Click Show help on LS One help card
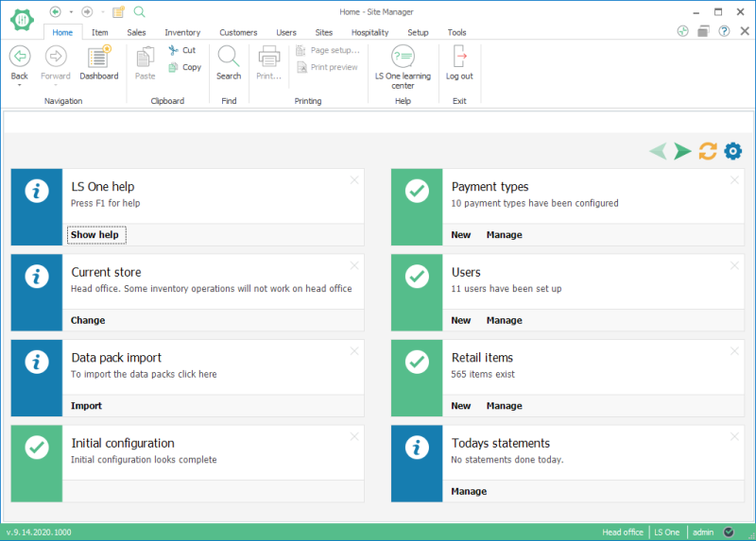 (x=95, y=234)
